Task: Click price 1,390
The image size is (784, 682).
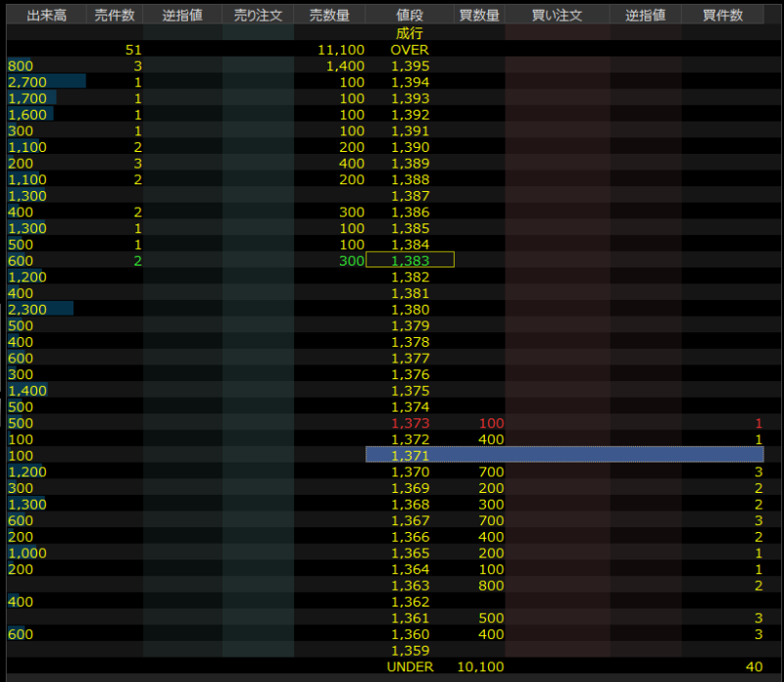Action: pyautogui.click(x=410, y=147)
